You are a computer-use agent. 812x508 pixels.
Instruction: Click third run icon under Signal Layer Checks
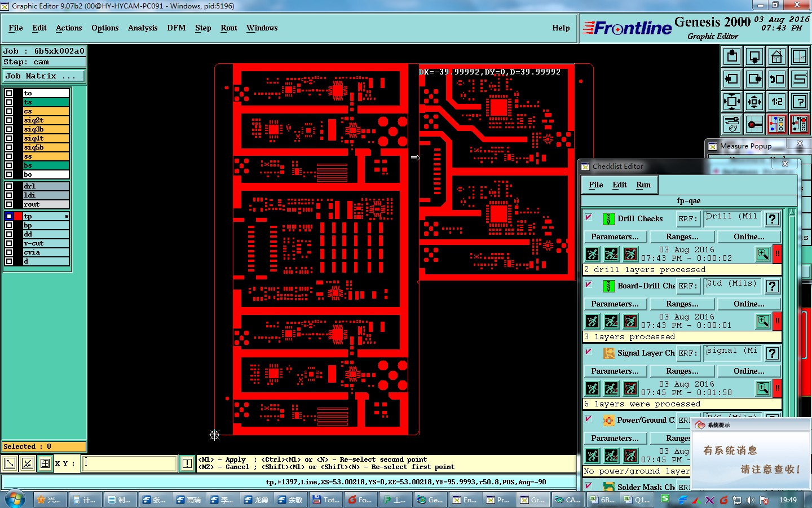(x=630, y=388)
